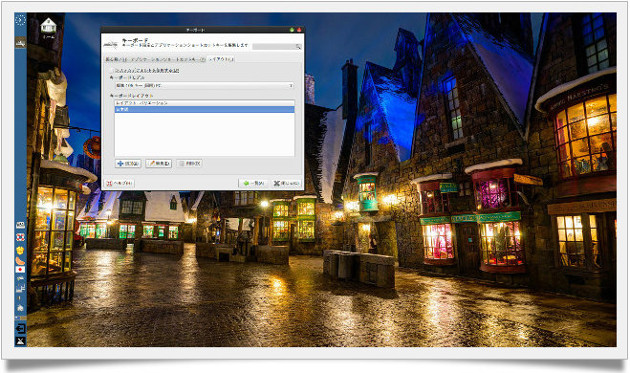Click the small white house icon in the panel
Screen dimensions: 630x373
(x=20, y=307)
